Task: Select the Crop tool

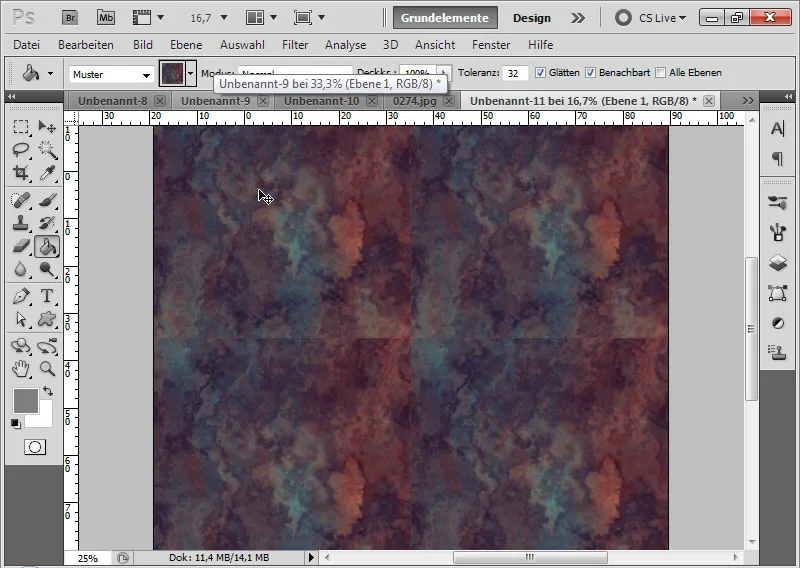Action: click(20, 172)
